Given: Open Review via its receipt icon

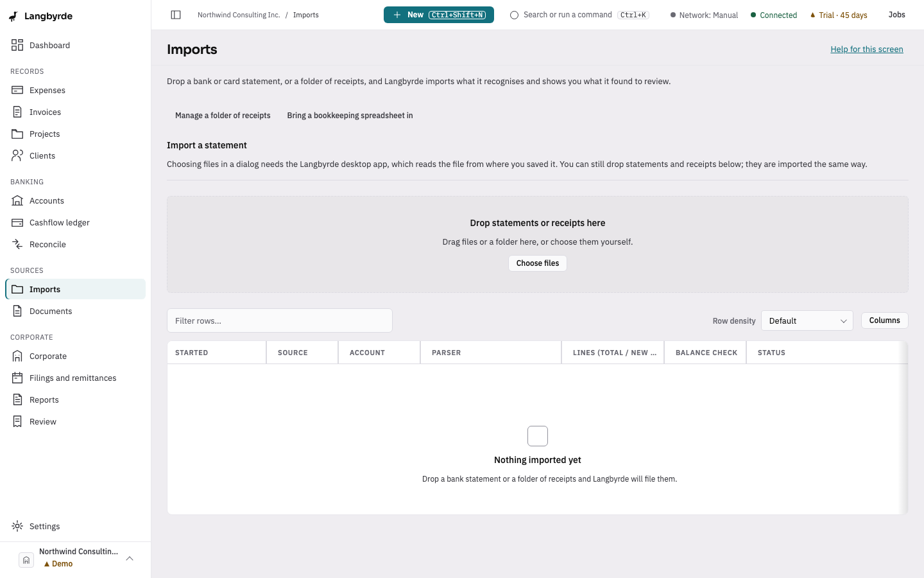Looking at the screenshot, I should pos(17,421).
